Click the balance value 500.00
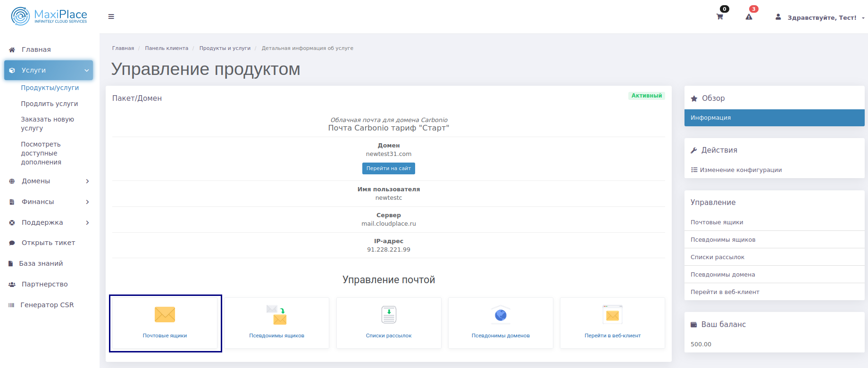Screen dimensions: 868x368 click(x=701, y=344)
